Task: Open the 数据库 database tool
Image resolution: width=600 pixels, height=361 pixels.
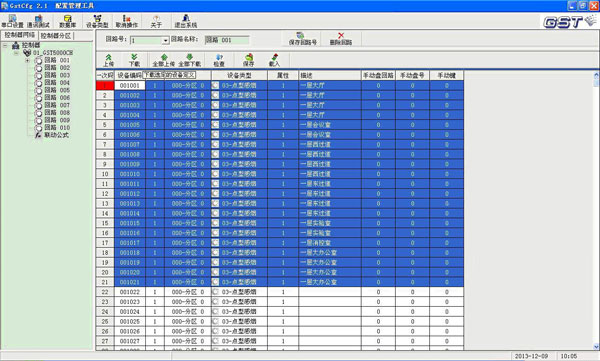Action: click(x=68, y=21)
